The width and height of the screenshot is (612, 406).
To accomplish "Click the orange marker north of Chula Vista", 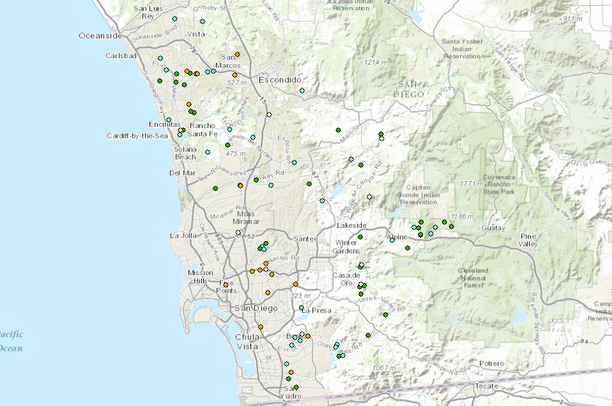I will pos(261,327).
